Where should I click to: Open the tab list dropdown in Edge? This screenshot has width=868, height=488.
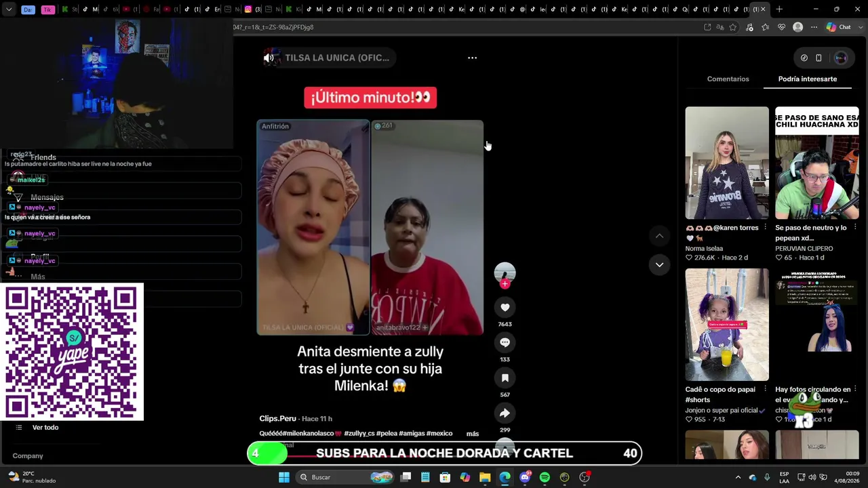[9, 9]
